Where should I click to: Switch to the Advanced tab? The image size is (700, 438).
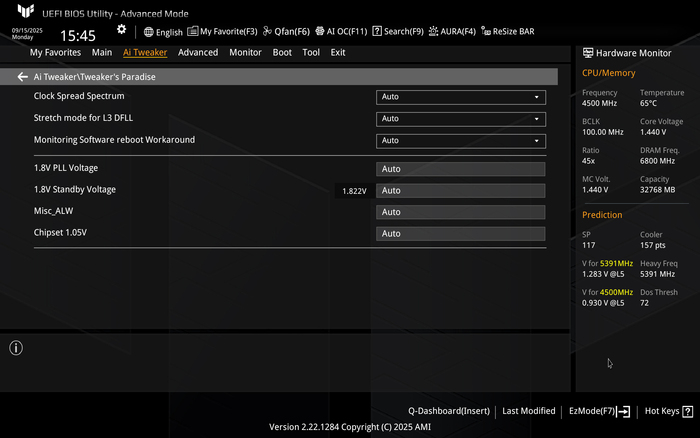[x=198, y=52]
